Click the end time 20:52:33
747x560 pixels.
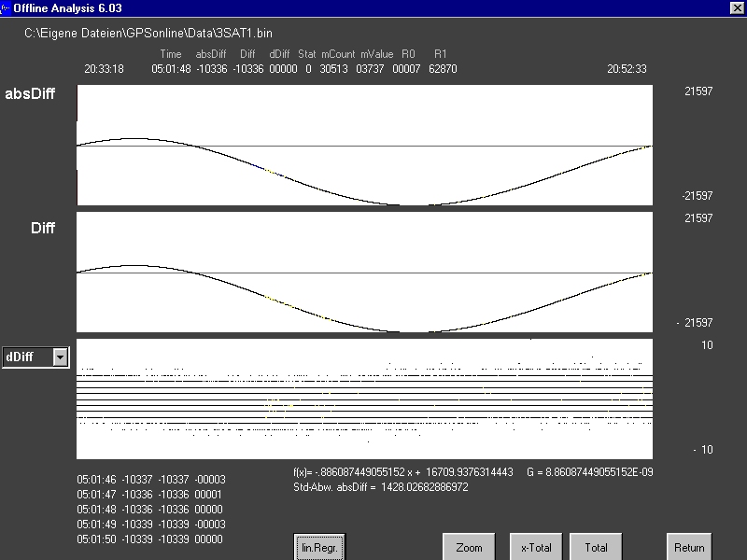[627, 69]
